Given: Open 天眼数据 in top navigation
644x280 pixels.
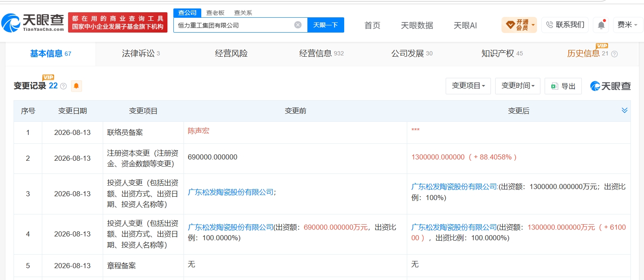Looking at the screenshot, I should [417, 25].
